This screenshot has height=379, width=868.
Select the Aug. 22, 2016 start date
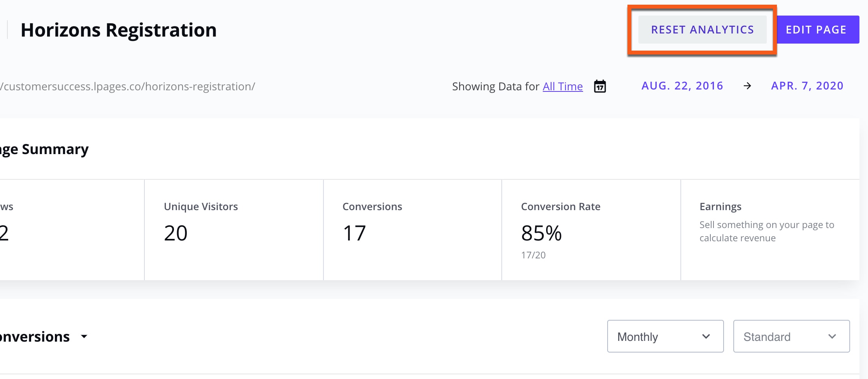coord(682,86)
